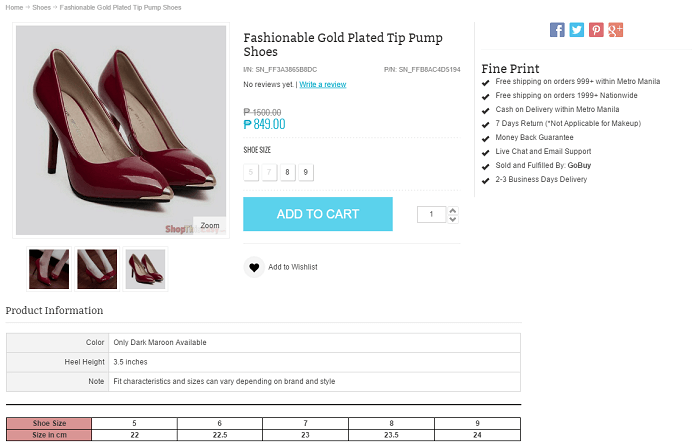View first thumbnail of shoes worn
The width and height of the screenshot is (700, 446).
tap(49, 269)
